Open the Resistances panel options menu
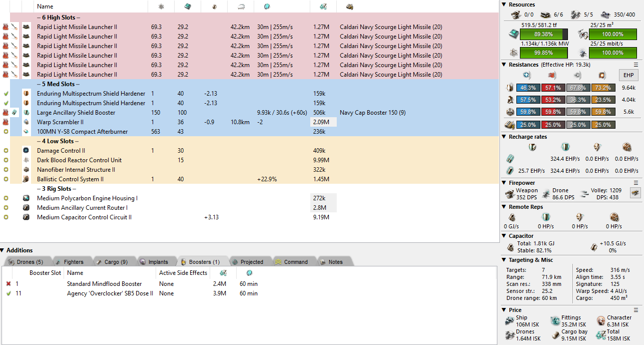This screenshot has height=345, width=644. pyautogui.click(x=636, y=65)
